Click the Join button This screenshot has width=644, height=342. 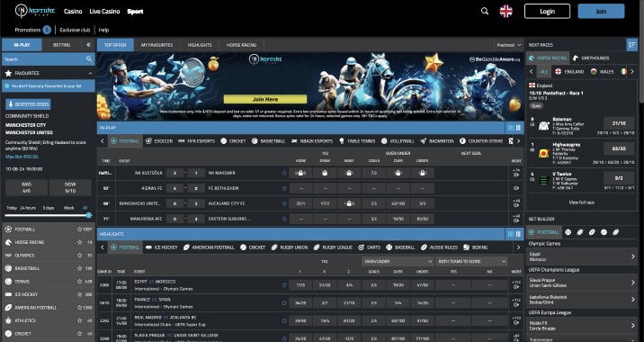601,11
